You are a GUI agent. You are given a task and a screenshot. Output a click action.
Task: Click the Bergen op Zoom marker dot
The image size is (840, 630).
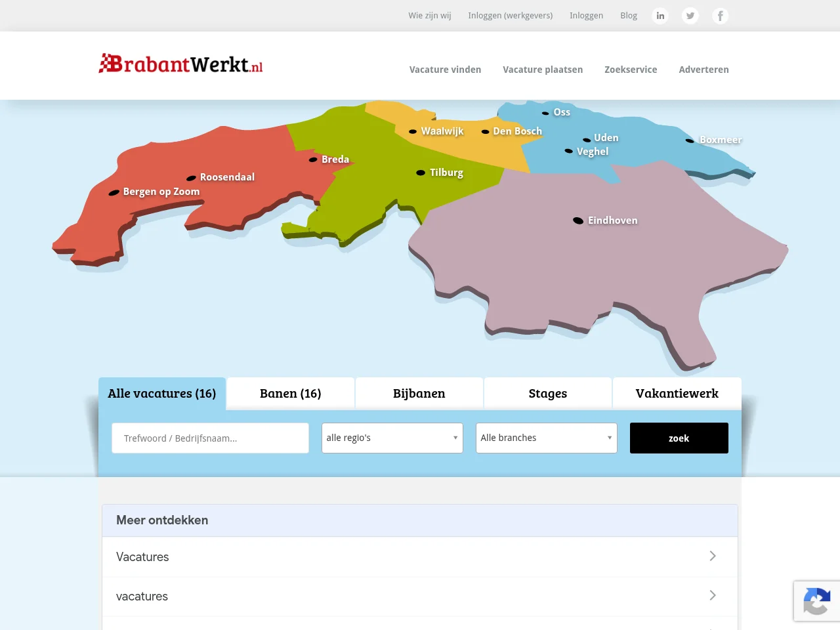(x=114, y=193)
